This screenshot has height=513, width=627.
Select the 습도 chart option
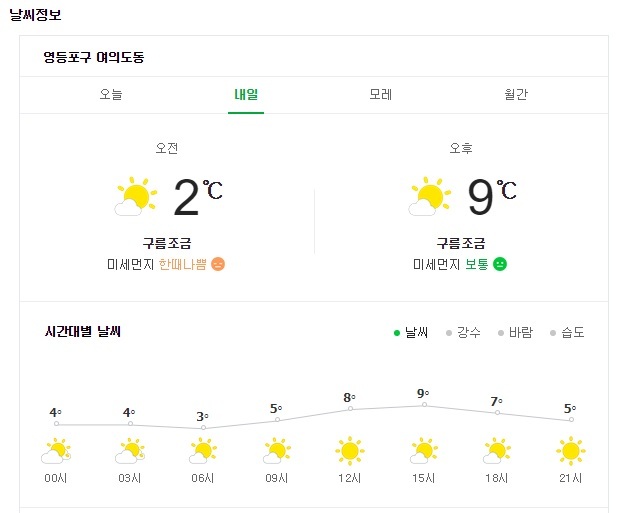(567, 332)
